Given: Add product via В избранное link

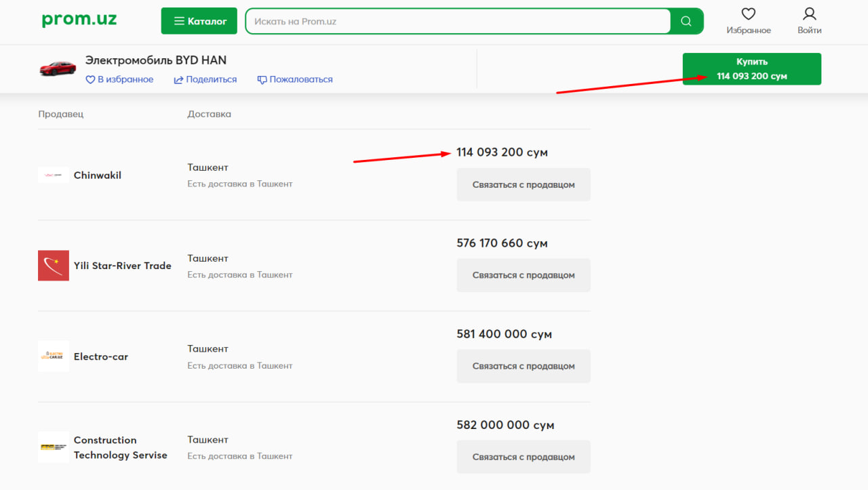Looking at the screenshot, I should [119, 79].
